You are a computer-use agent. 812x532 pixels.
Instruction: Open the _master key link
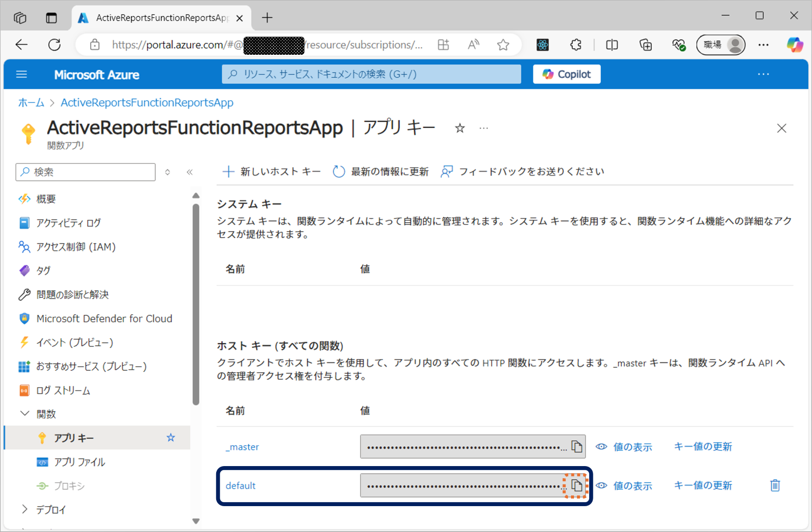coord(242,447)
